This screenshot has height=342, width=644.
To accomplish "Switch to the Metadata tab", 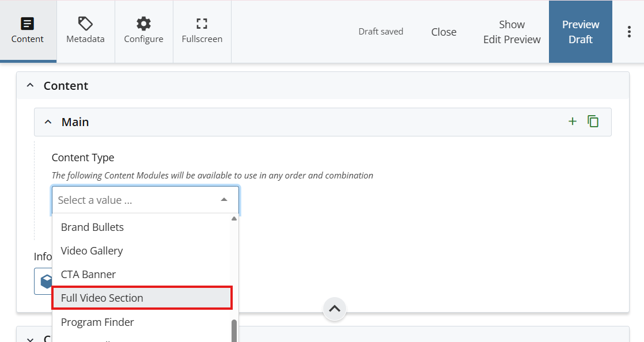I will (x=85, y=31).
